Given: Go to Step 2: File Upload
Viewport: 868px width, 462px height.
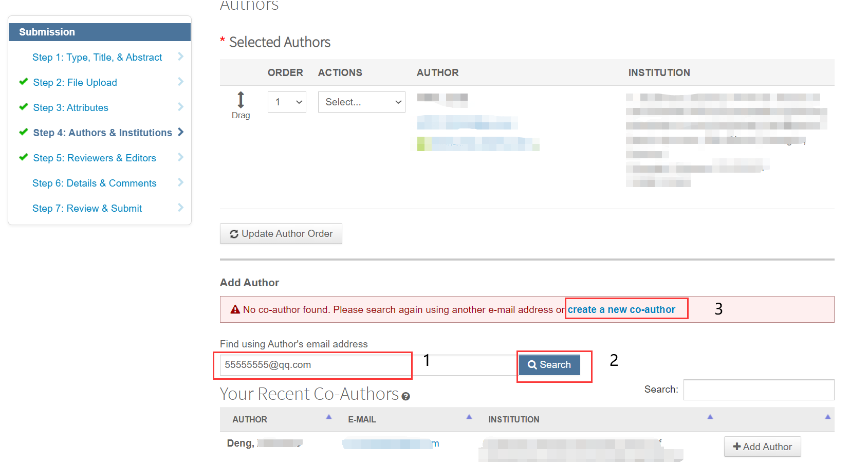Looking at the screenshot, I should coord(75,82).
